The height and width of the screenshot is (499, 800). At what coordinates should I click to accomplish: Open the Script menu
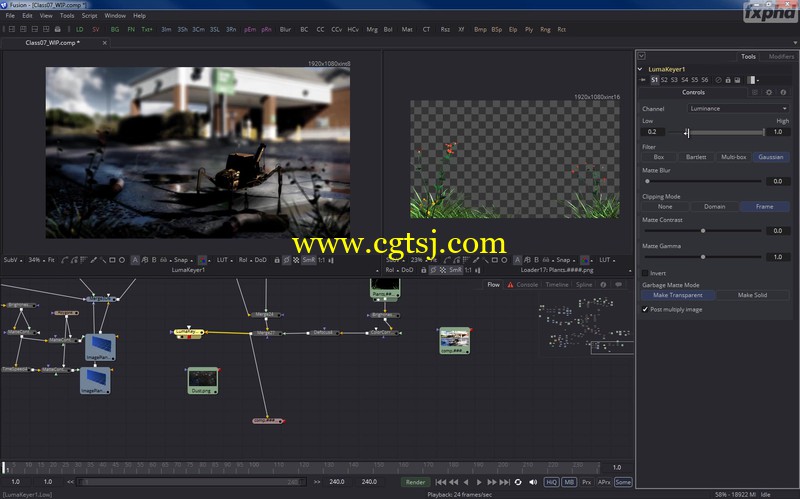tap(89, 16)
